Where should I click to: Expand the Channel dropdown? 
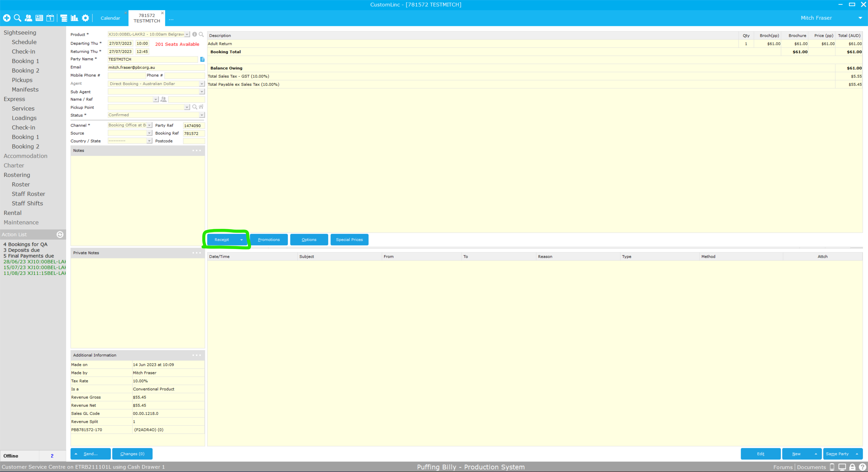(149, 125)
